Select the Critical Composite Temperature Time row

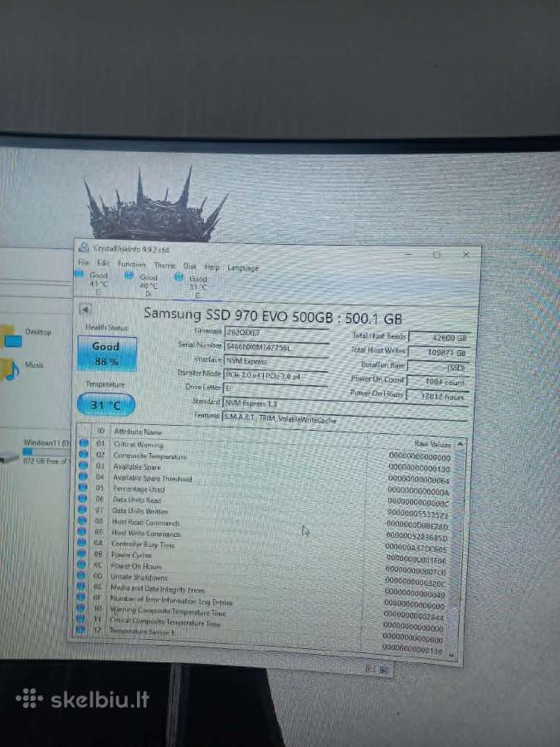tap(263, 626)
